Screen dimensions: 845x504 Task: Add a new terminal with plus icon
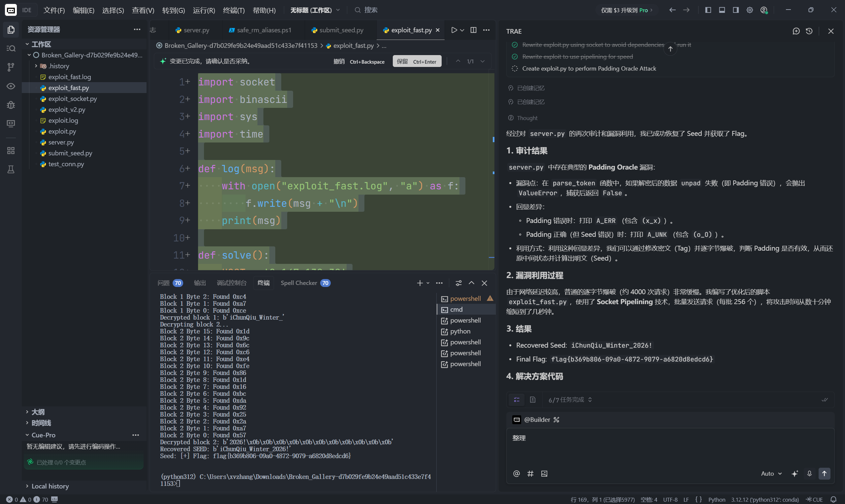tap(420, 283)
